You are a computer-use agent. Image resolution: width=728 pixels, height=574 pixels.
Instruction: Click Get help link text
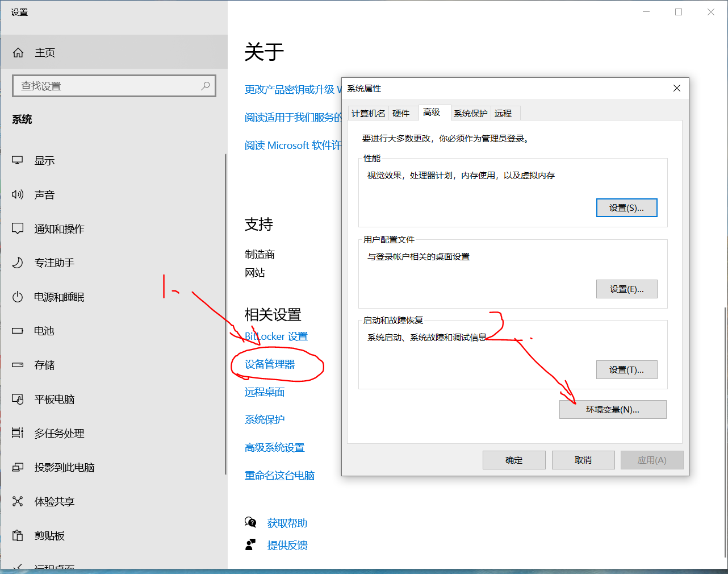[287, 523]
